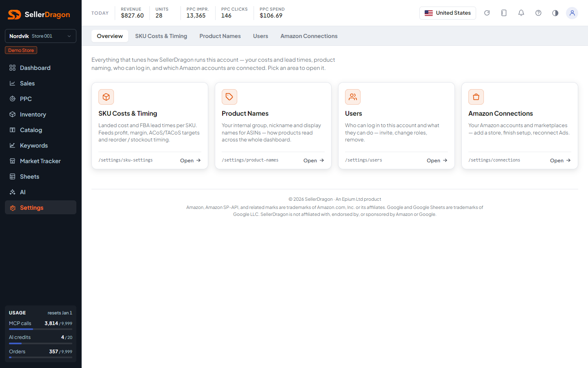Image resolution: width=588 pixels, height=368 pixels.
Task: Click Open on the Users card
Action: (x=437, y=161)
